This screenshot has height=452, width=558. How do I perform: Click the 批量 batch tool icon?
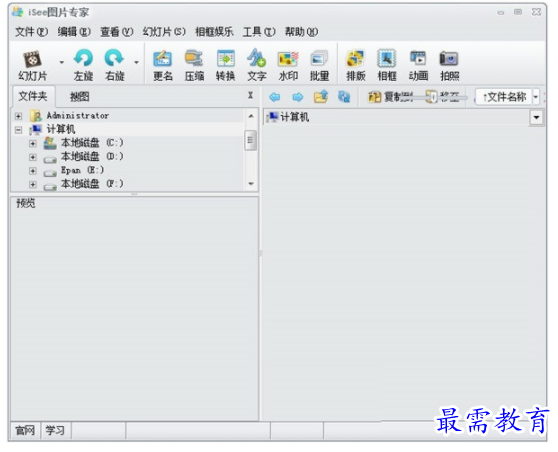tap(319, 65)
